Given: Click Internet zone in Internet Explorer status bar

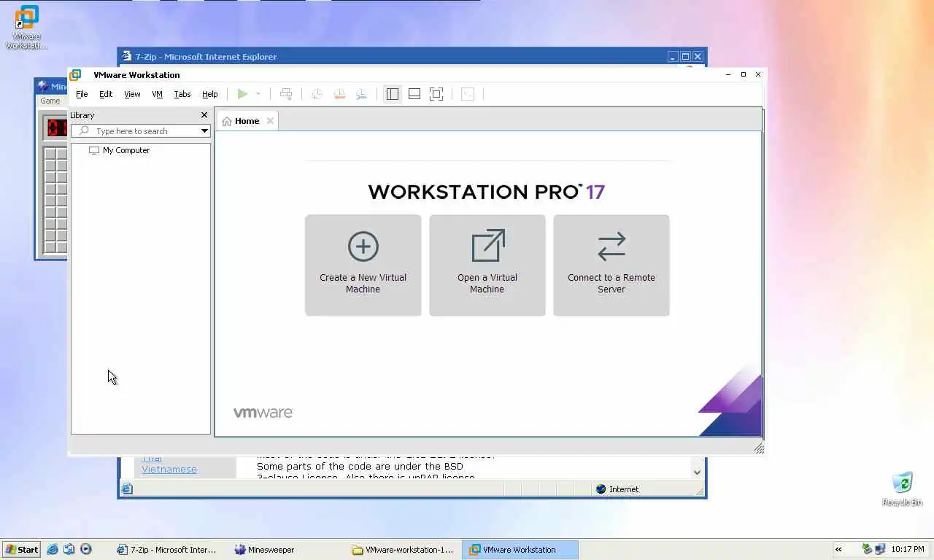Looking at the screenshot, I should [617, 489].
